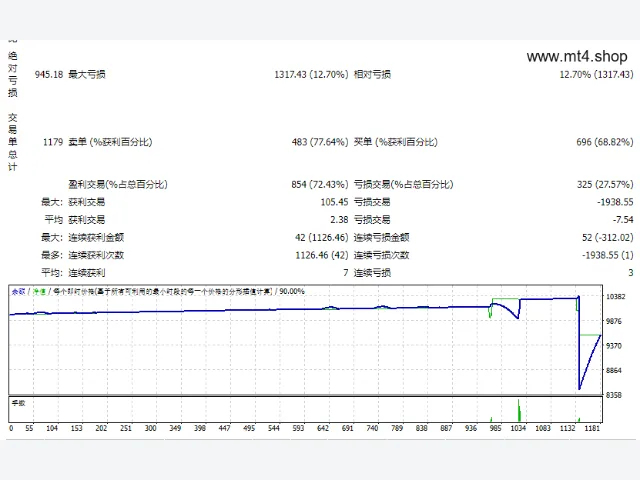Viewport: 640px width, 480px height.
Task: Select consecutive losses value 52 (-312.02)
Action: [x=608, y=238]
